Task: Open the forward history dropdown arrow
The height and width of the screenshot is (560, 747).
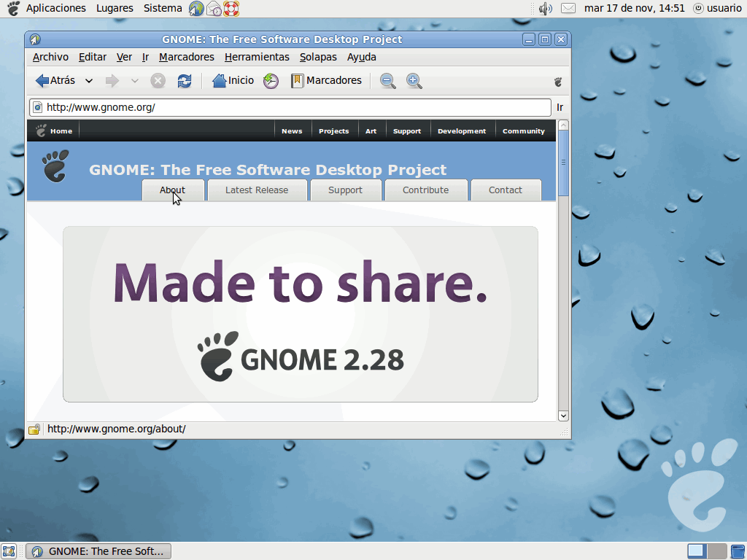Action: click(135, 80)
